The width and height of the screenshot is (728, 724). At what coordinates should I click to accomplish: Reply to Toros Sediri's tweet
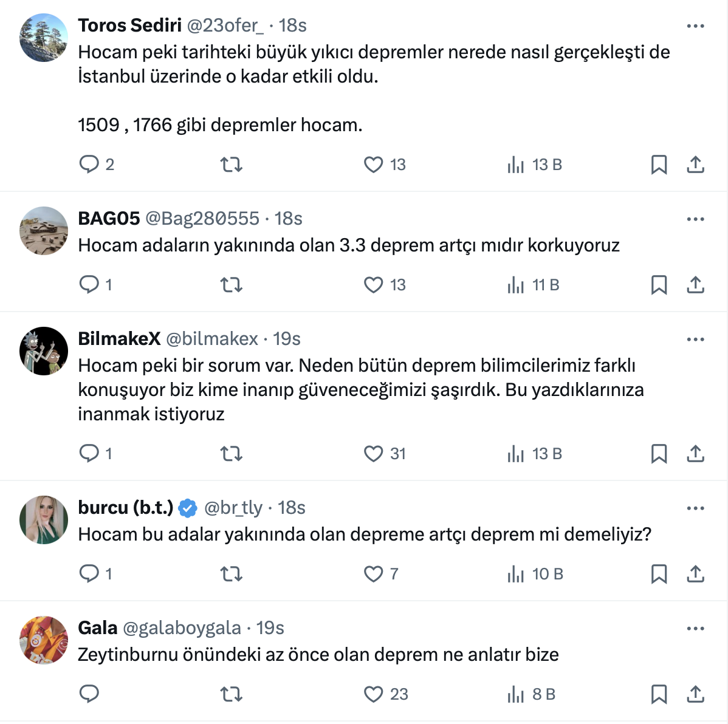89,165
